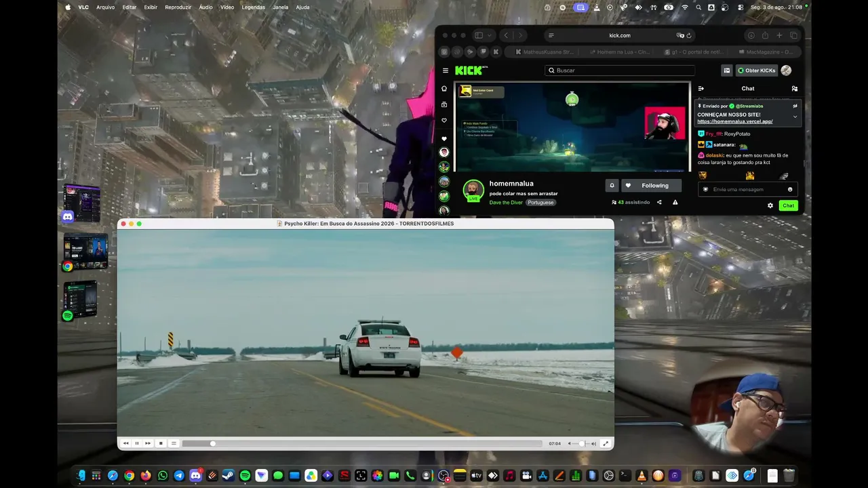
Task: Open homemnalua.vercel.app link in chat
Action: (x=735, y=121)
